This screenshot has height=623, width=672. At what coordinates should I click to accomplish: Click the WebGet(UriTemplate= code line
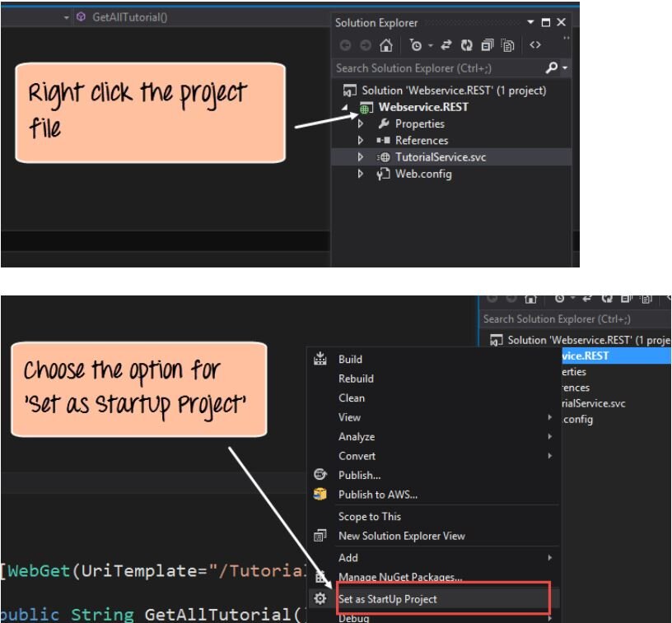(x=154, y=571)
